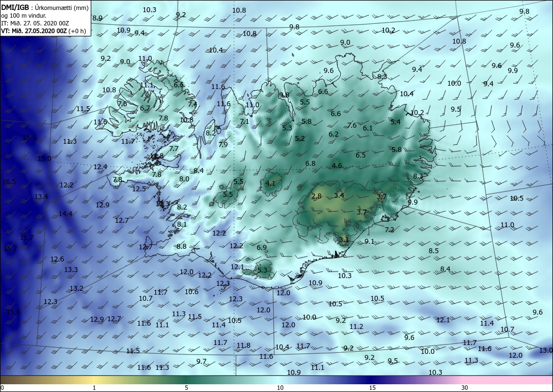
Task: Pick the brown start of the color scale
Action: pyautogui.click(x=7, y=380)
